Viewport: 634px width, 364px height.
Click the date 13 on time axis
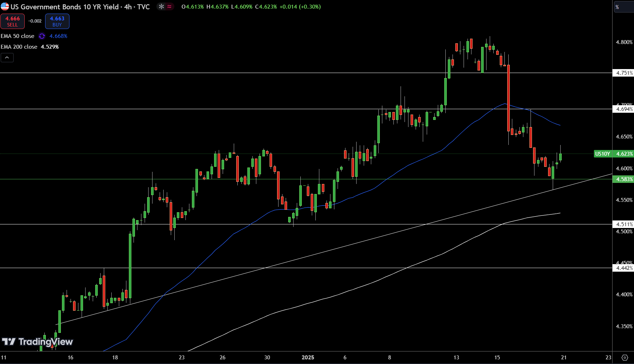point(456,358)
